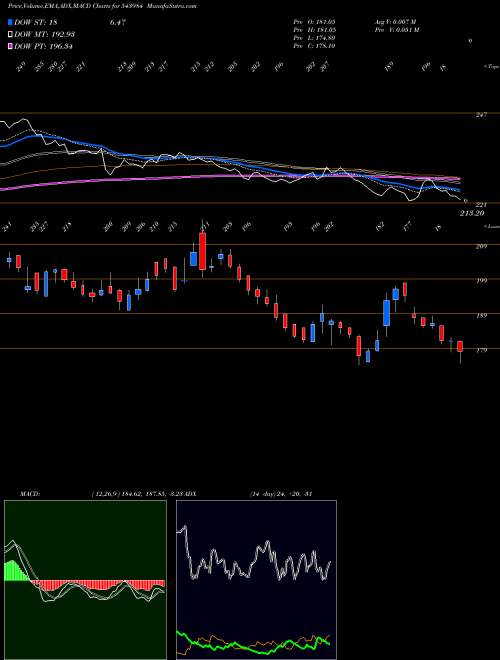Screen dimensions: 500x660
Task: Click the 209 candlestick axis label
Action: click(x=481, y=246)
